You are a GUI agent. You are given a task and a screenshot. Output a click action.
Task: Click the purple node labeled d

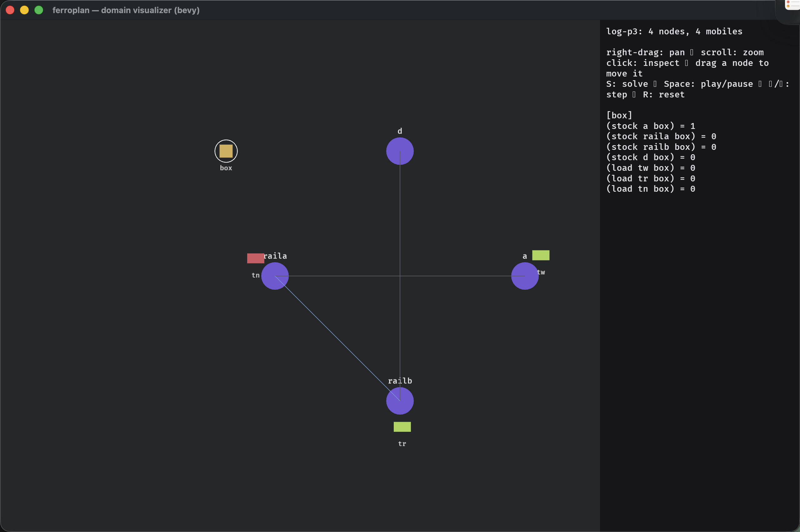pos(400,151)
